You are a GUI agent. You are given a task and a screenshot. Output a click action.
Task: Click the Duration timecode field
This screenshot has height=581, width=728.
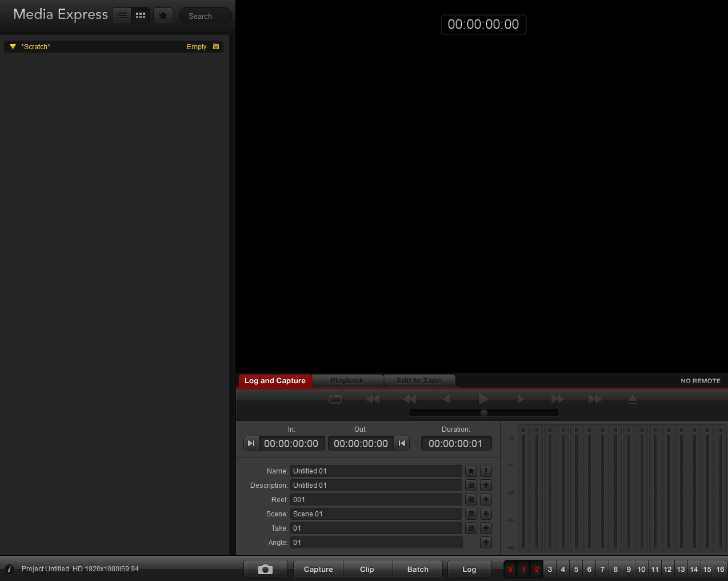456,444
